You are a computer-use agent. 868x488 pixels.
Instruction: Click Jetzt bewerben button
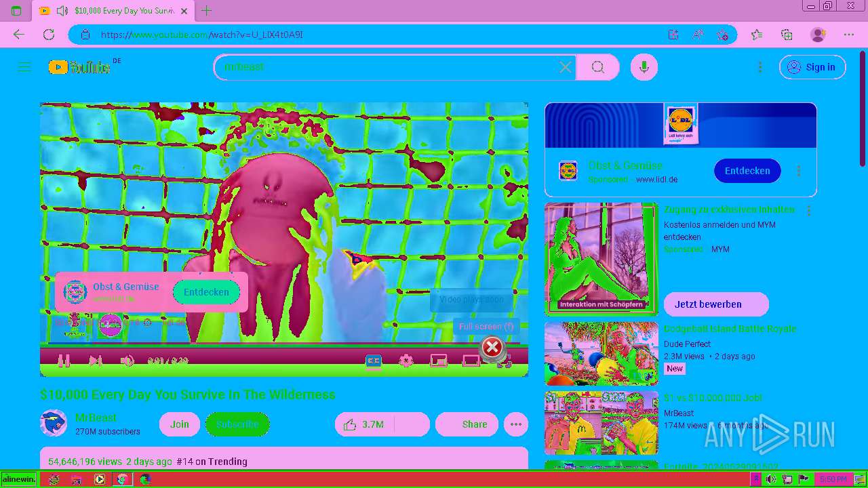(x=716, y=304)
